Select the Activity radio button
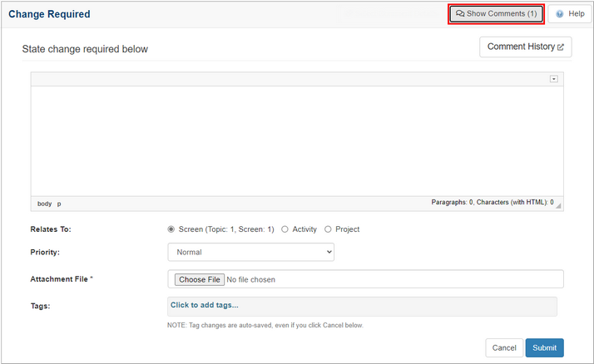Viewport: 594px width, 364px height. pos(285,229)
